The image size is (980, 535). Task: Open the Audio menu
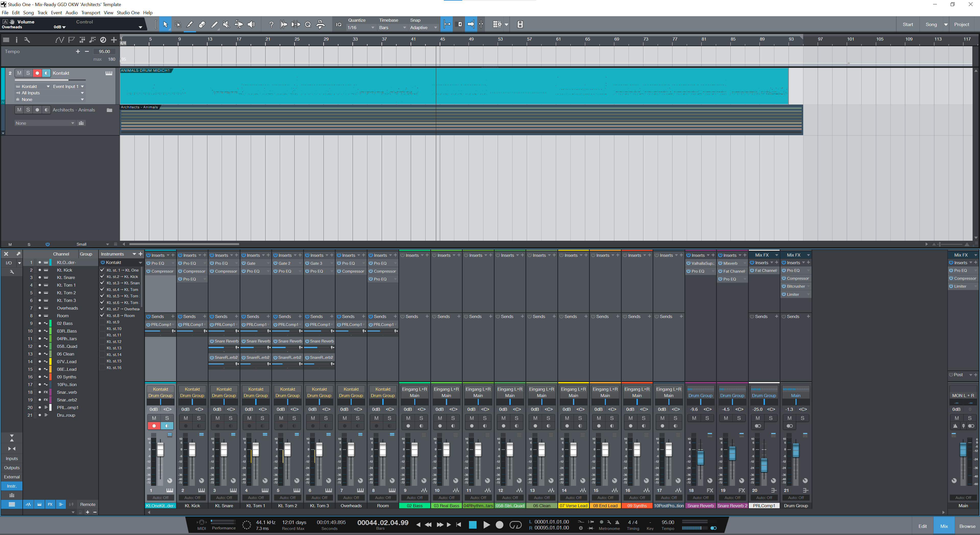click(71, 12)
